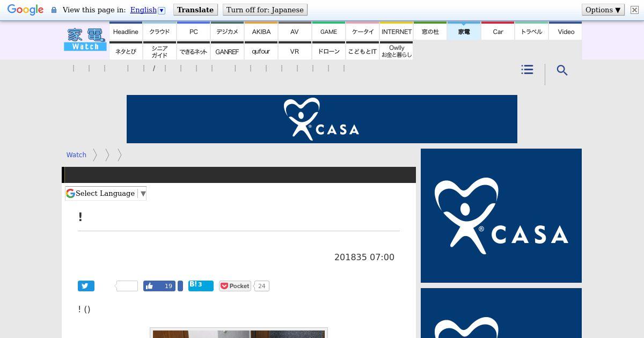Open the こどもとIT tab

(x=362, y=51)
